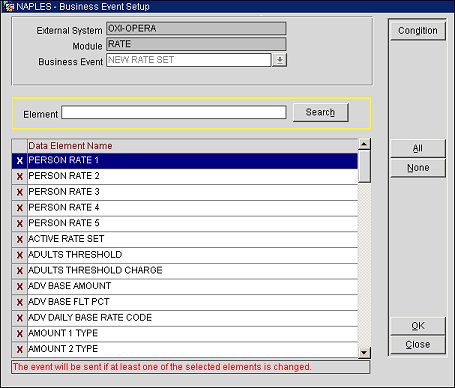Confirm with the OK button
The image size is (455, 388).
(x=418, y=326)
